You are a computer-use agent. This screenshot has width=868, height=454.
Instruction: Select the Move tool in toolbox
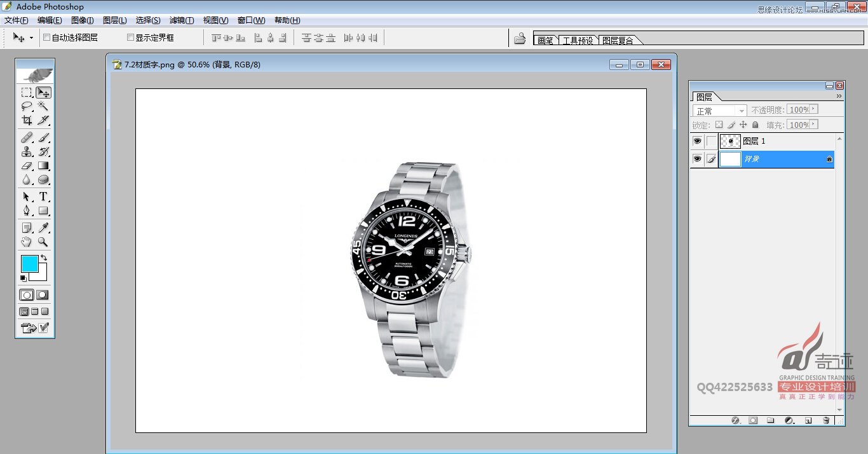tap(43, 93)
